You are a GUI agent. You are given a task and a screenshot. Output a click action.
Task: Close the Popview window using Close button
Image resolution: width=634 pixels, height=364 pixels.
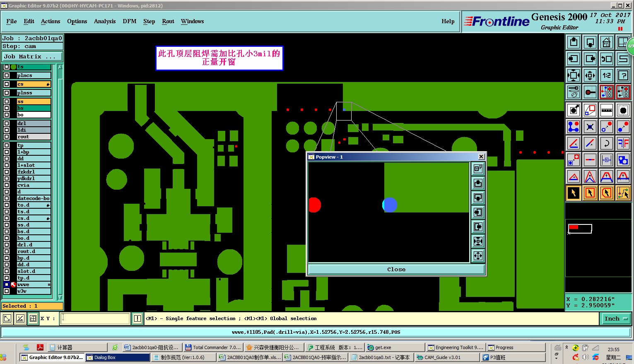click(396, 269)
